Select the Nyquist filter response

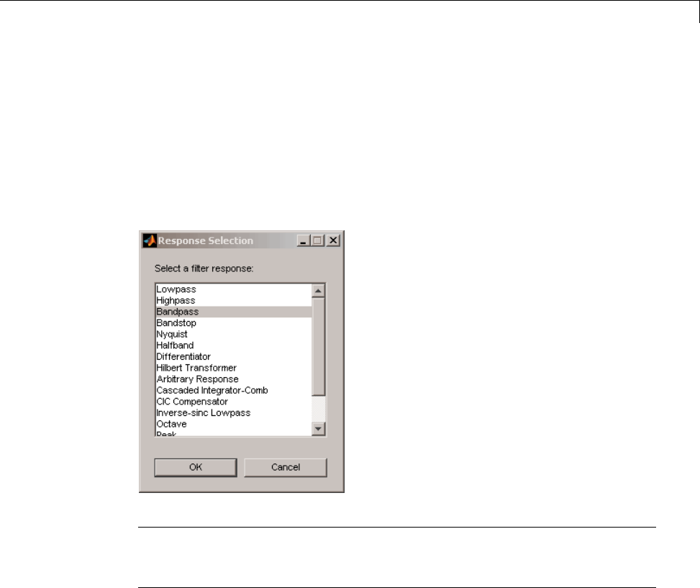coord(234,334)
